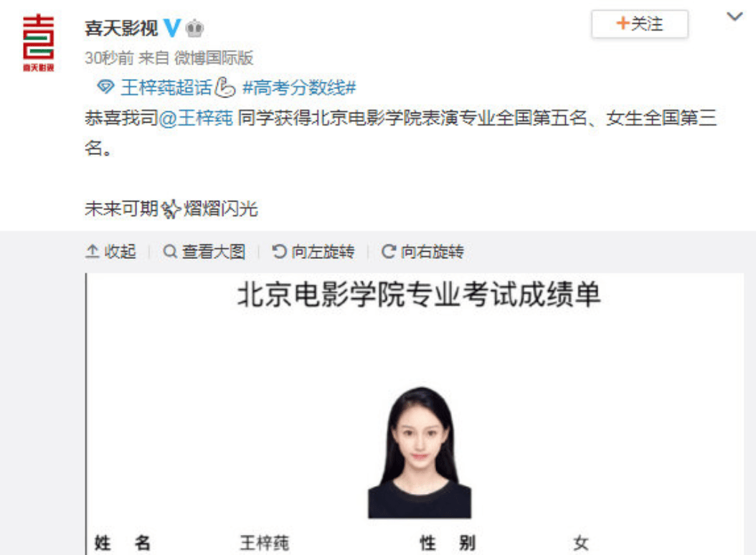Open the 喜天影视 red logo avatar
756x555 pixels.
(x=39, y=43)
